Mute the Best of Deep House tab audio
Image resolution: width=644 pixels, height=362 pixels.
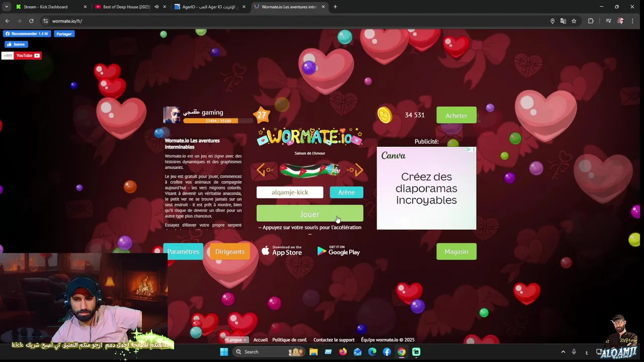(156, 7)
